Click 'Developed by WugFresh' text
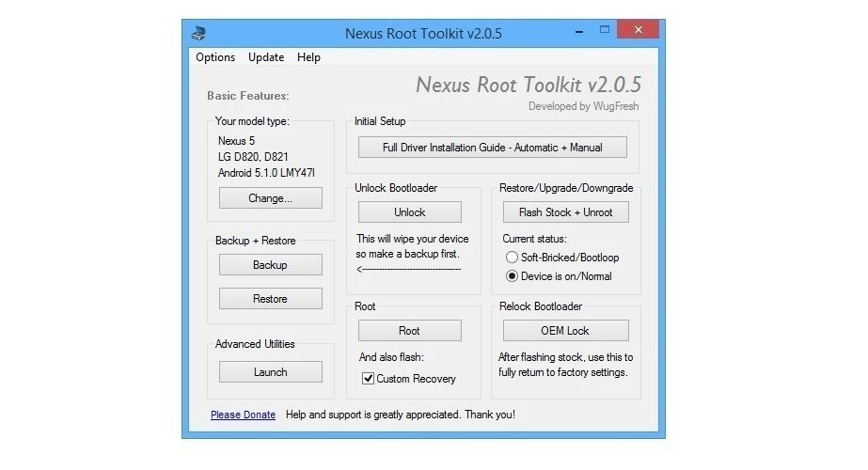Image resolution: width=868 pixels, height=470 pixels. coord(583,106)
